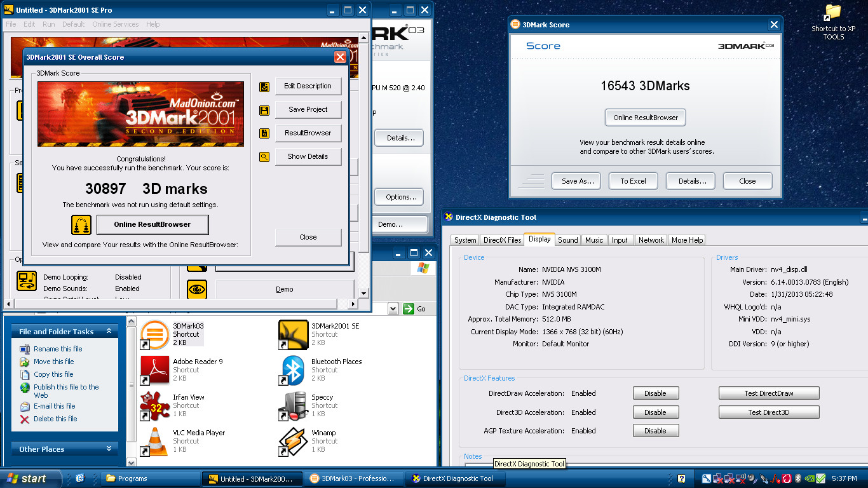The image size is (868, 488).
Task: Select the Irfan View shortcut
Action: [x=154, y=405]
